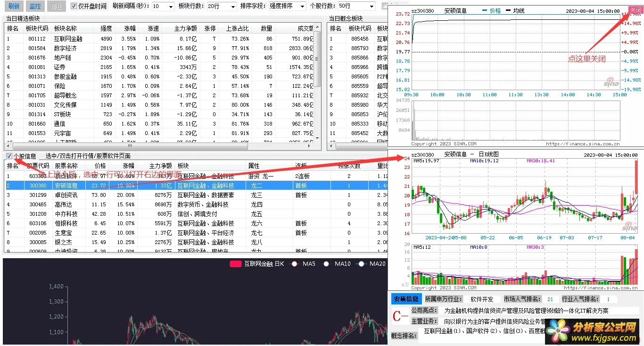Viewport: 644px width, 346px height.
Task: Select the 高伟达 stock row
Action: click(x=197, y=204)
